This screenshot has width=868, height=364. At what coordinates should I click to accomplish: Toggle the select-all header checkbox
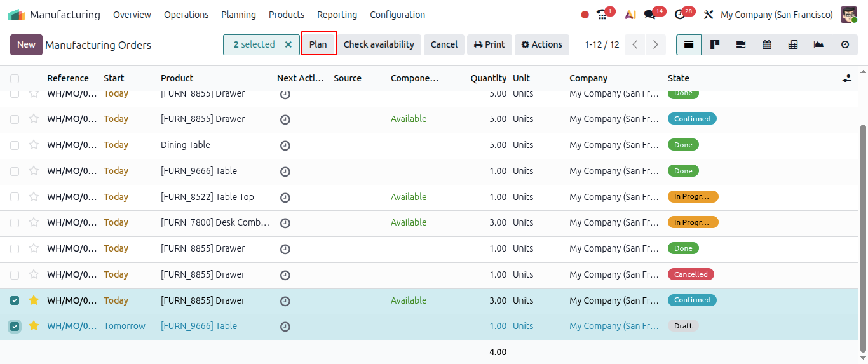tap(15, 79)
